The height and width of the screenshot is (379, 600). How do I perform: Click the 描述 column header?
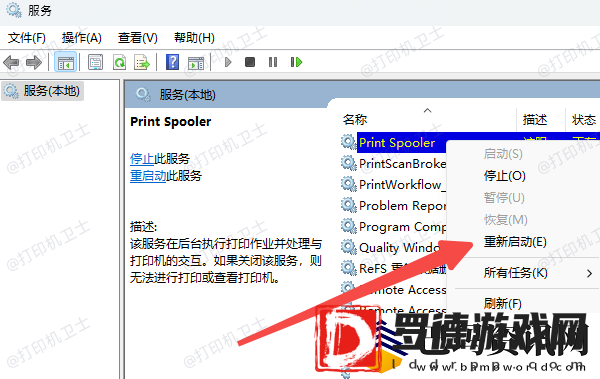(x=535, y=120)
